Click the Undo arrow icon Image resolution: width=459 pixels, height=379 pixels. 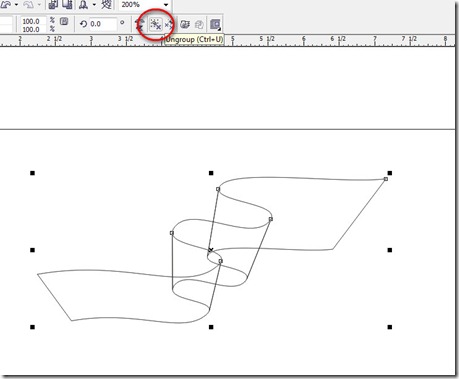pyautogui.click(x=6, y=4)
